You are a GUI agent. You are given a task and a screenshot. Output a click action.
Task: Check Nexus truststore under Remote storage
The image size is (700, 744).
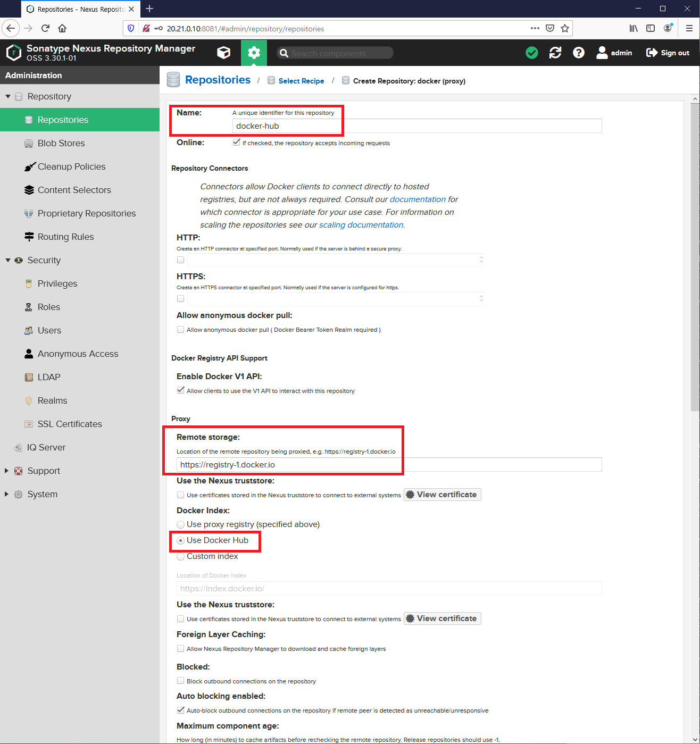coord(181,495)
